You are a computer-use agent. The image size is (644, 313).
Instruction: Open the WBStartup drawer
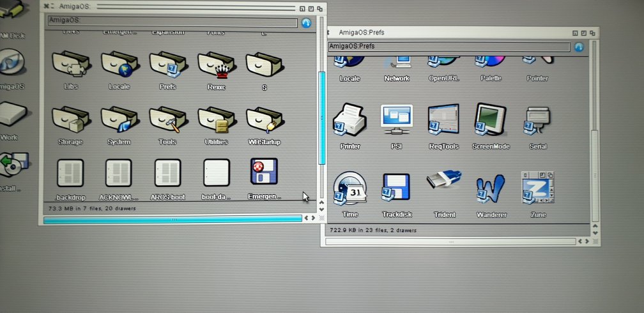click(x=264, y=120)
